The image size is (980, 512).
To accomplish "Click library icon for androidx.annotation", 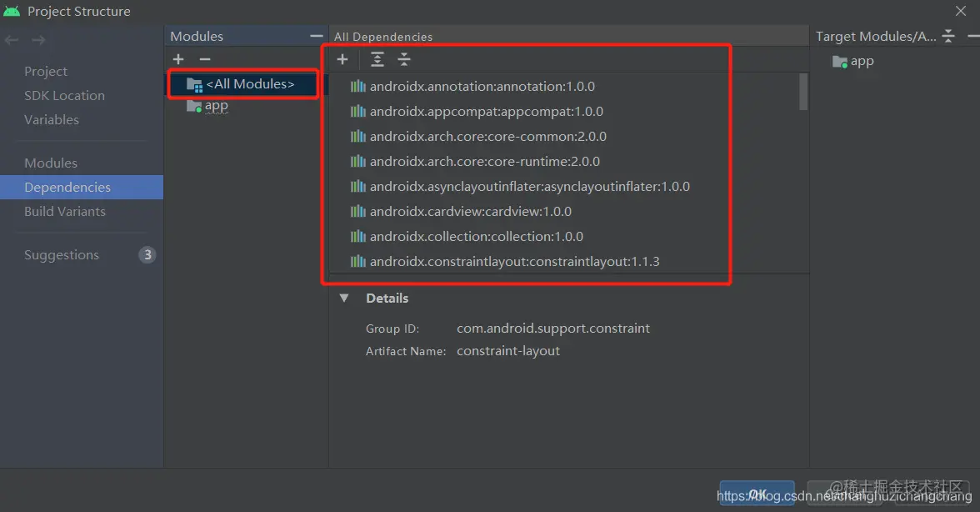I will pyautogui.click(x=358, y=86).
